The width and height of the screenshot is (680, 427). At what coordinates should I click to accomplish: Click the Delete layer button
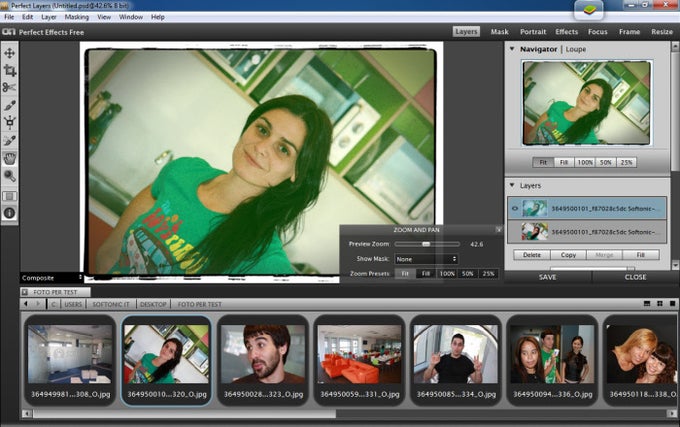532,255
